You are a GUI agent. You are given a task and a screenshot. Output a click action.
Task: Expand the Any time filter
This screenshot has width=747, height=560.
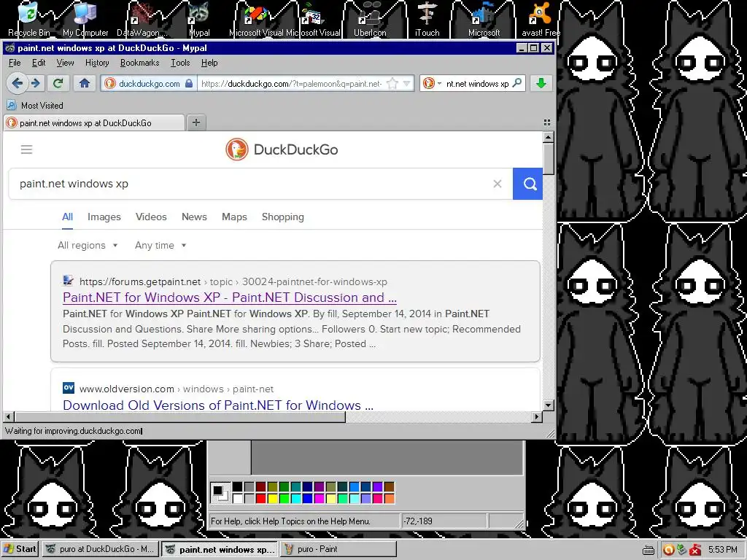pos(160,245)
